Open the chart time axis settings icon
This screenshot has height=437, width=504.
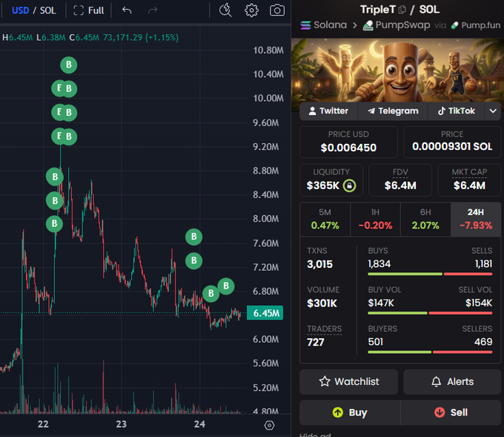pyautogui.click(x=269, y=425)
